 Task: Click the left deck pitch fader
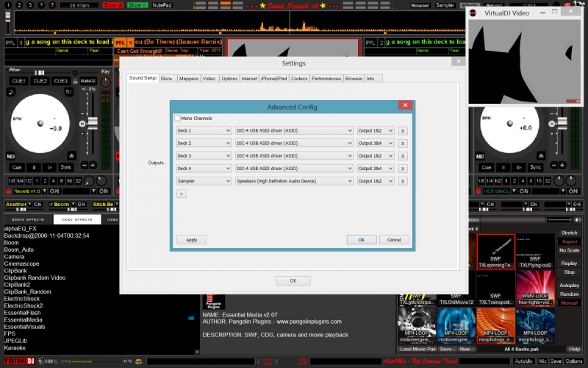pos(93,123)
